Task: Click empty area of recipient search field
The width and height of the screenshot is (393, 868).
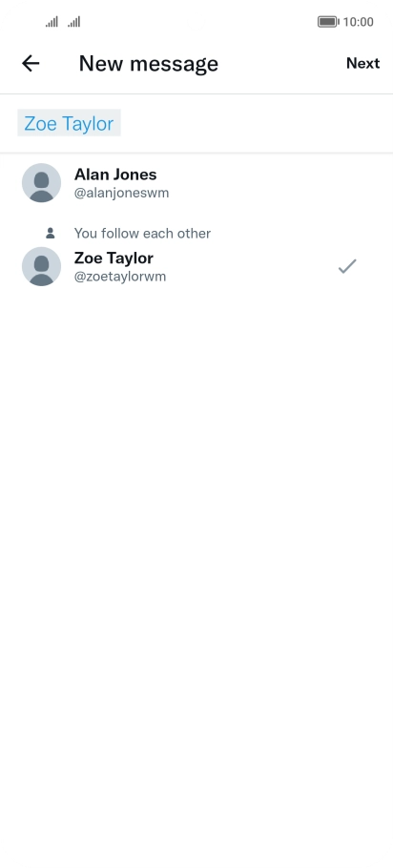Action: (x=255, y=123)
